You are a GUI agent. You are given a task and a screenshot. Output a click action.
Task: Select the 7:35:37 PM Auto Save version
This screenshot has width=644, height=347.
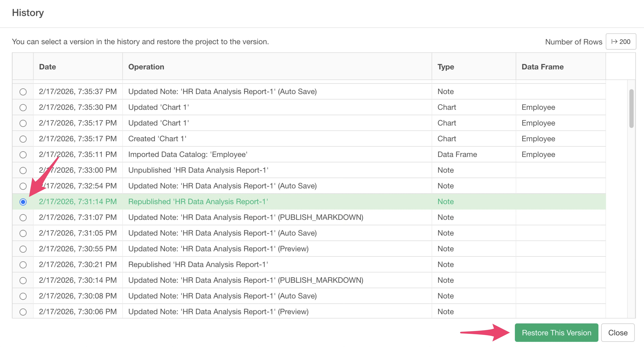23,92
